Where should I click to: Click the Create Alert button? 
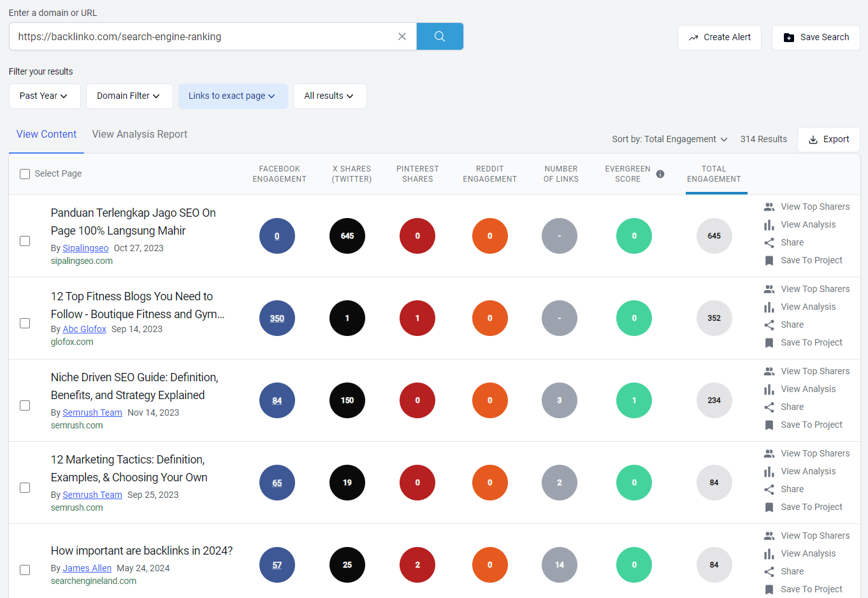(x=719, y=38)
